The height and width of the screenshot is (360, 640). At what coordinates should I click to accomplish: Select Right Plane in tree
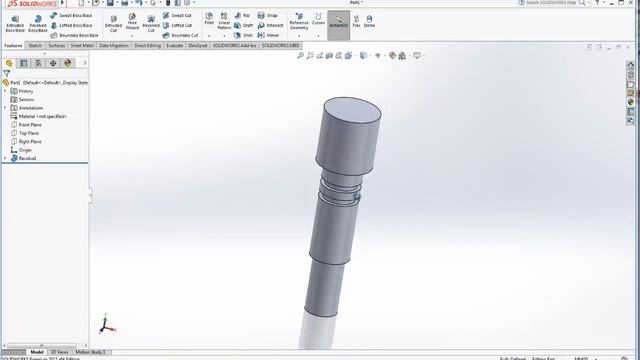pyautogui.click(x=26, y=142)
